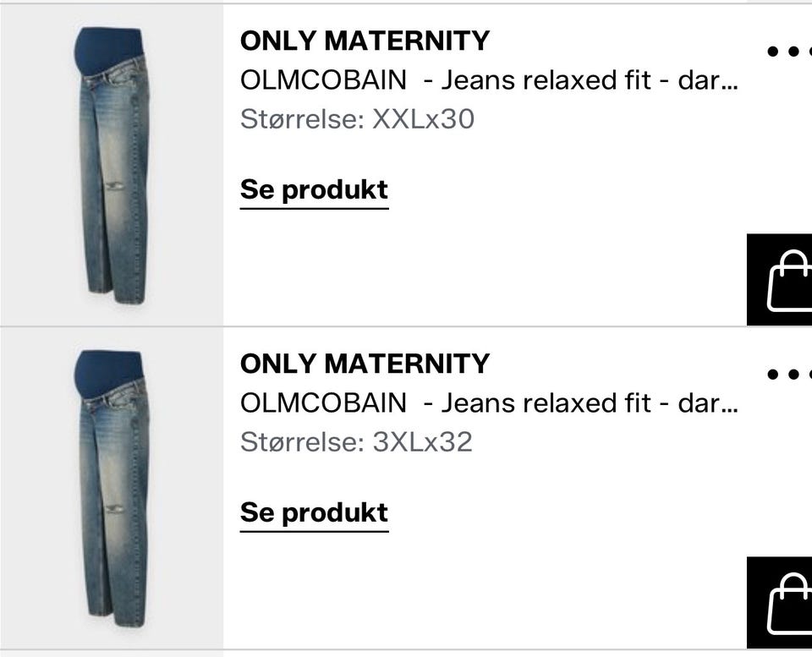Tap the ripped knee on second jeans image
Image resolution: width=812 pixels, height=657 pixels.
(115, 509)
